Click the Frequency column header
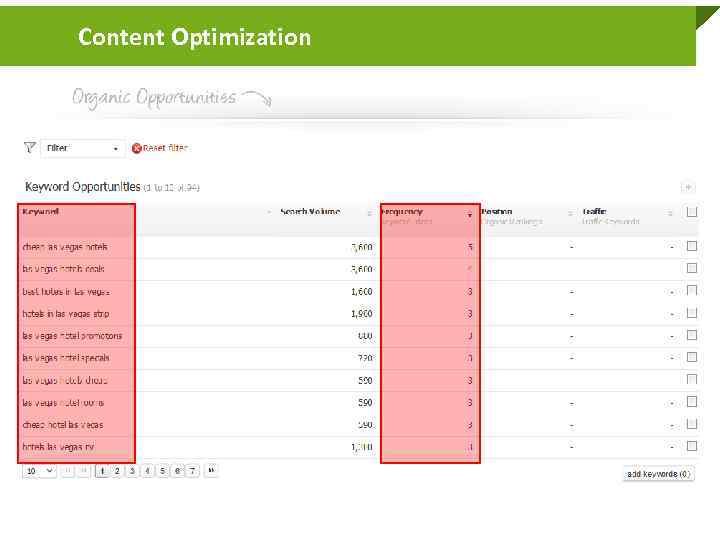720x540 pixels. point(402,212)
